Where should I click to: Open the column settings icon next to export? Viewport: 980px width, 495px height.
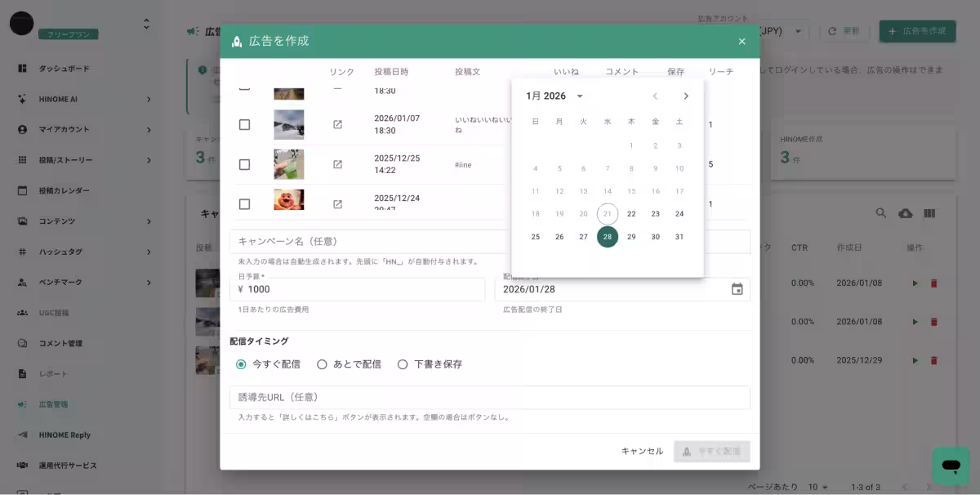click(929, 213)
